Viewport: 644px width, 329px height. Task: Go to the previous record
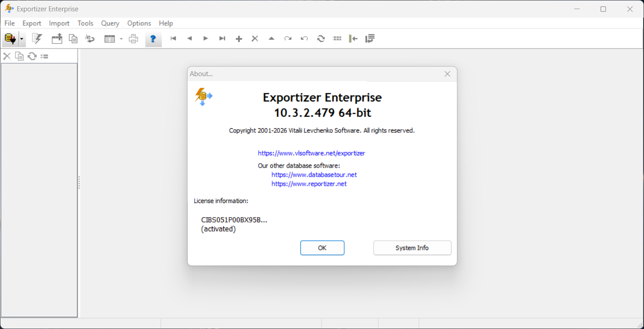(189, 39)
